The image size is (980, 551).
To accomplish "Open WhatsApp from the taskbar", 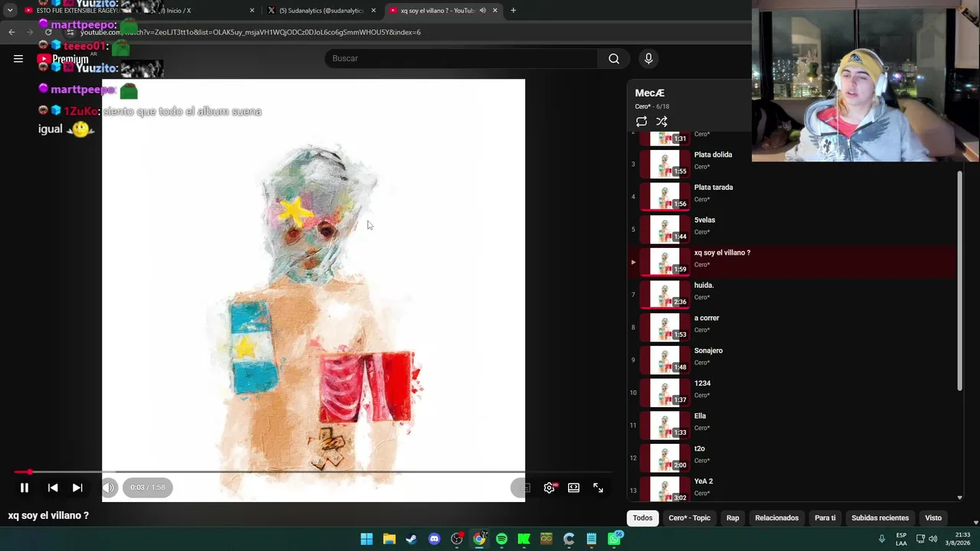I will 614,539.
